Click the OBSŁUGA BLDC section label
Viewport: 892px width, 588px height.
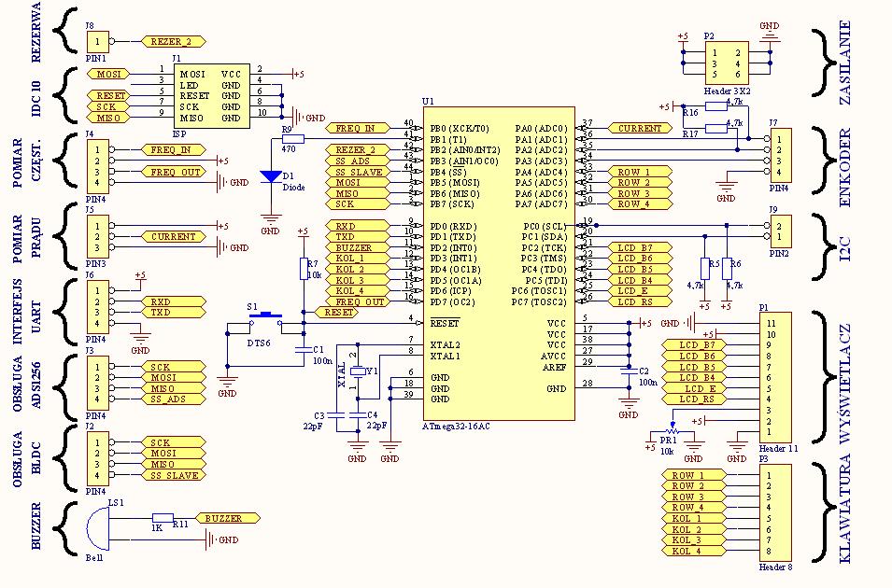[26, 461]
